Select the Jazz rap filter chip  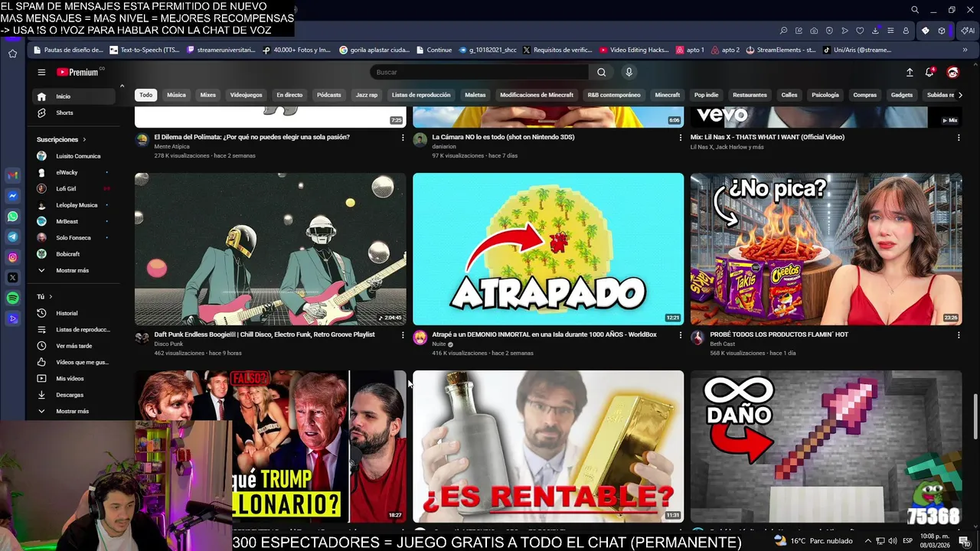coord(367,95)
